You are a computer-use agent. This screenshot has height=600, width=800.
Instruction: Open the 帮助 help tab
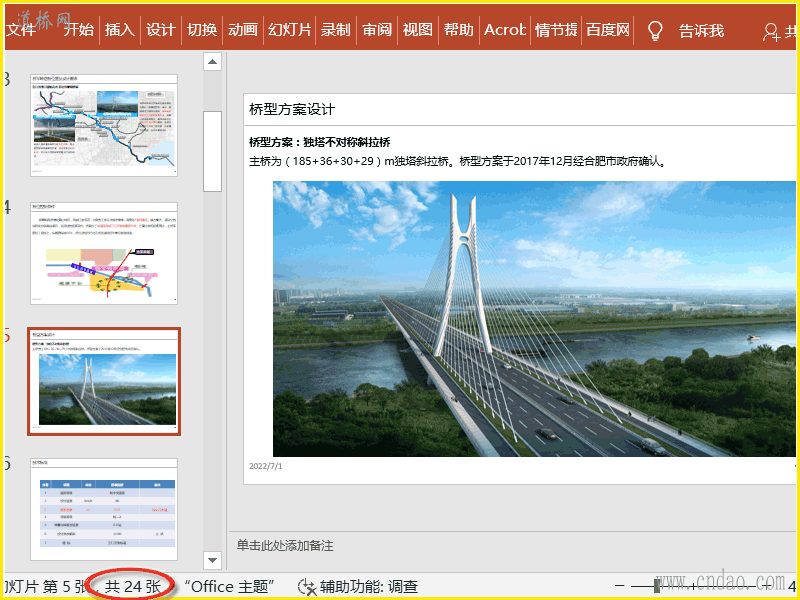coord(459,30)
